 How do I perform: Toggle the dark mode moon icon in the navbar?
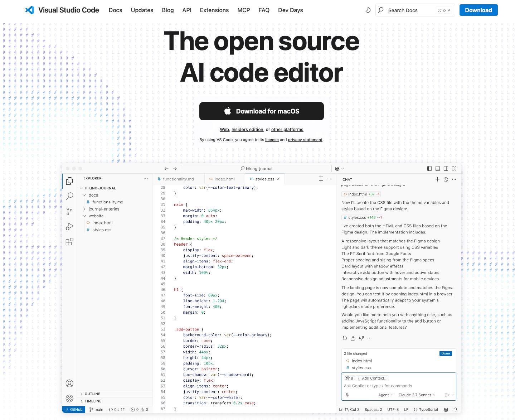(x=368, y=10)
